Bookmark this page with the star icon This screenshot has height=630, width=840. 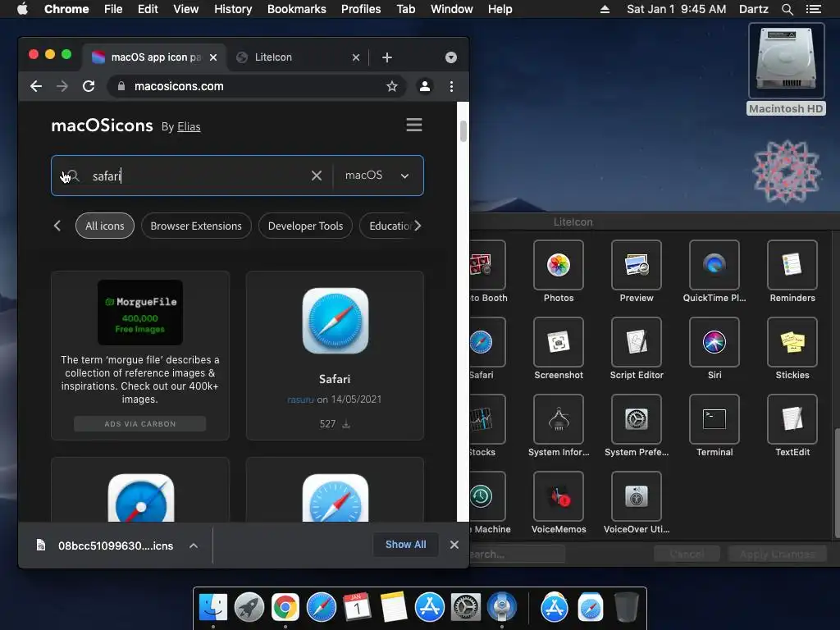(x=392, y=86)
